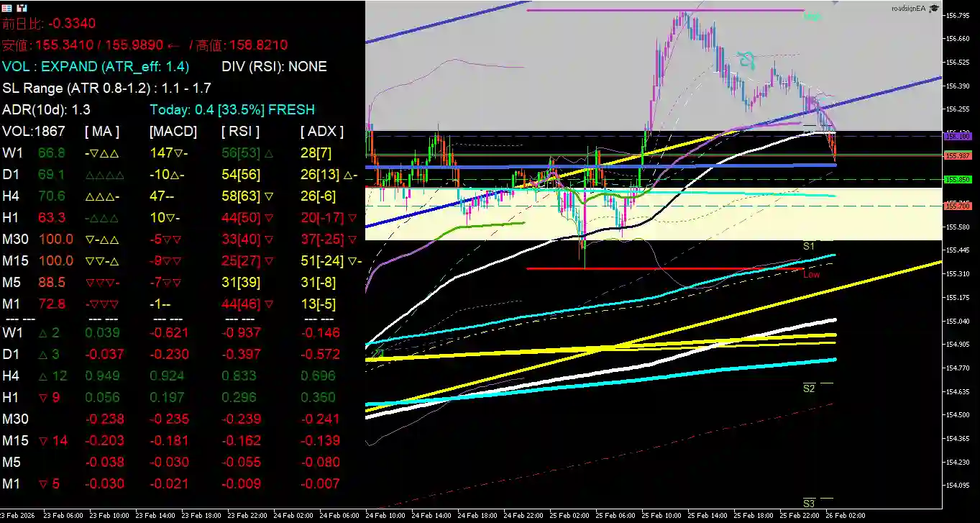
Task: Click the red Low line label
Action: pos(811,274)
